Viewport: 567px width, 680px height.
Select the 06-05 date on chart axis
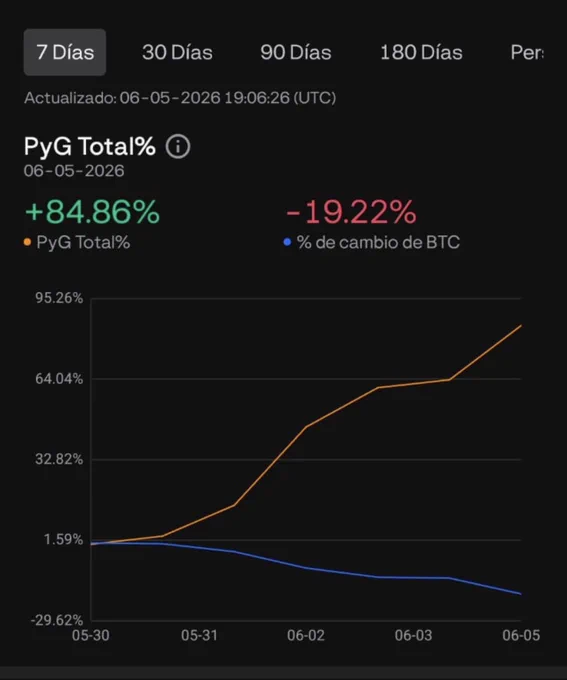521,635
